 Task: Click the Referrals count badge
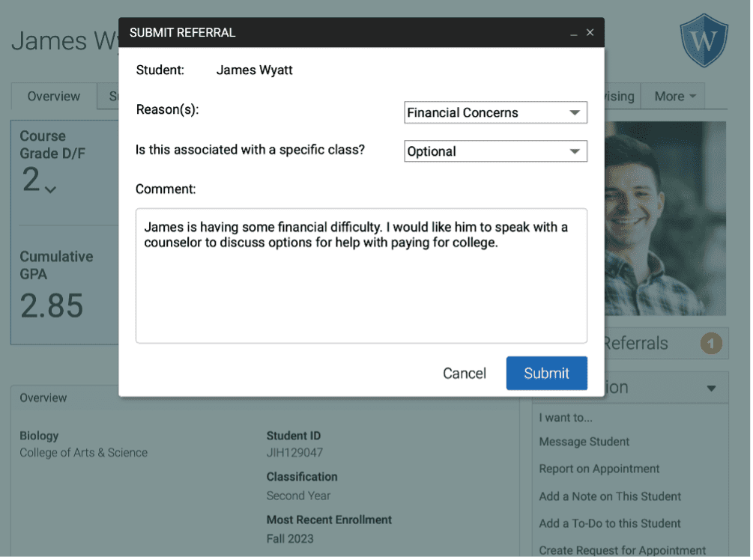coord(711,343)
